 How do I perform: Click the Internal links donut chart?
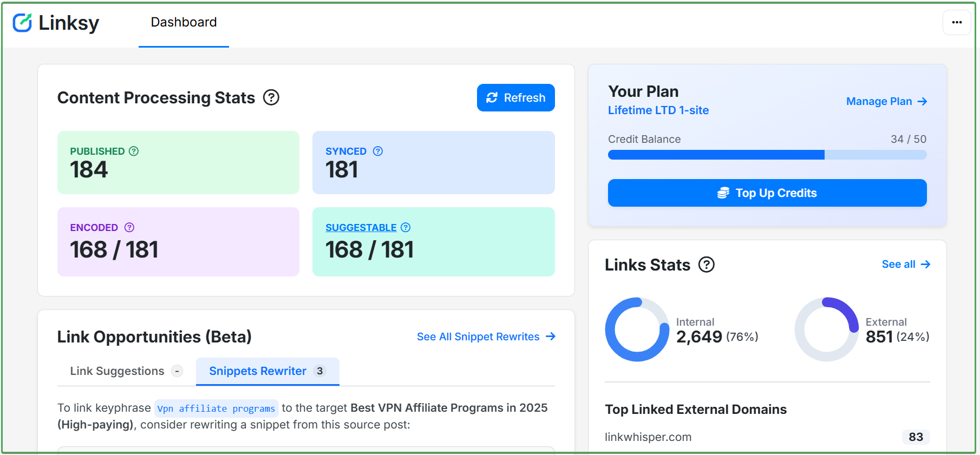637,329
